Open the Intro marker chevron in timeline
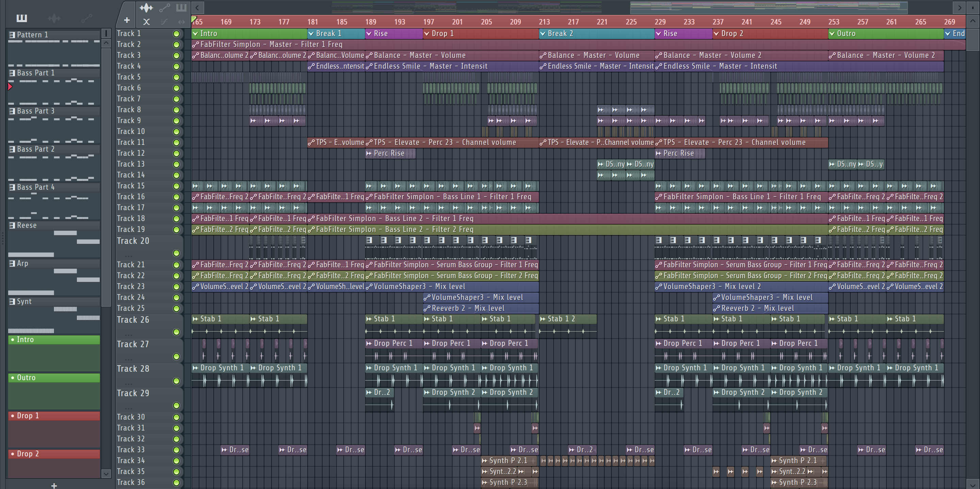Image resolution: width=980 pixels, height=489 pixels. pyautogui.click(x=196, y=33)
